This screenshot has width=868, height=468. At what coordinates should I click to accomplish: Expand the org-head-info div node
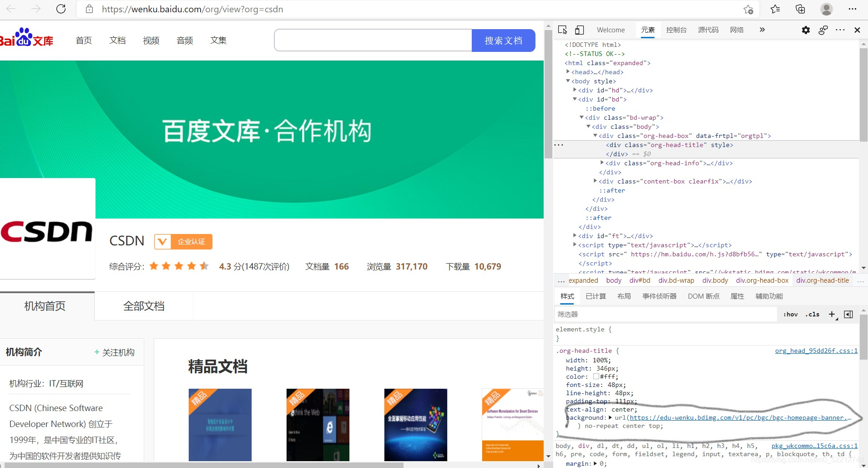602,163
